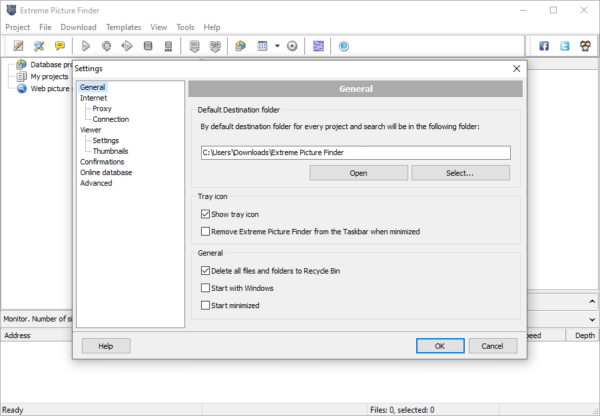The width and height of the screenshot is (600, 416).
Task: Open the Help menu in menu bar
Action: tap(212, 27)
